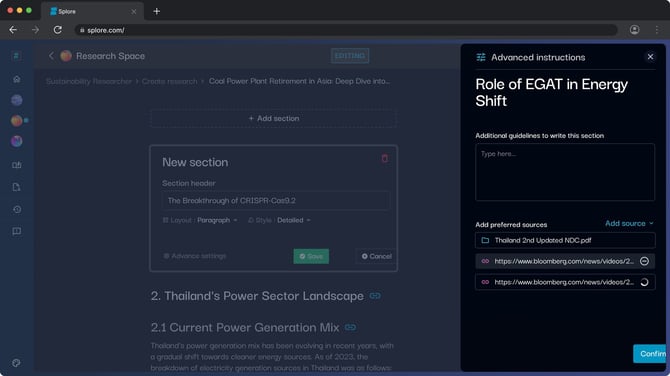Open the Add source dropdown

point(629,223)
